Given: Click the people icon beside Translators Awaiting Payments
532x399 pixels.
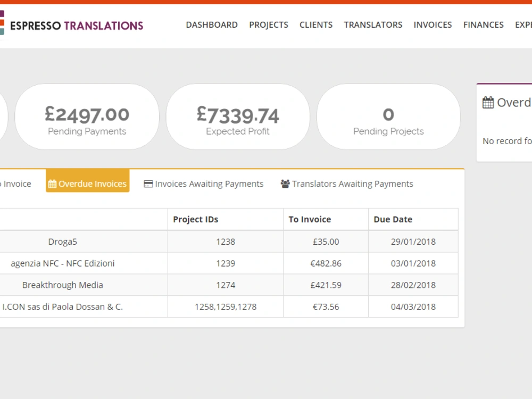Looking at the screenshot, I should point(285,184).
